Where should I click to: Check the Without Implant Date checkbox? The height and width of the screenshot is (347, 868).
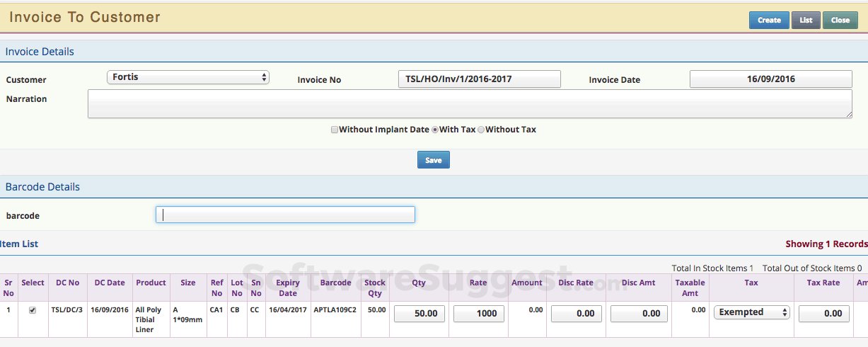click(335, 130)
